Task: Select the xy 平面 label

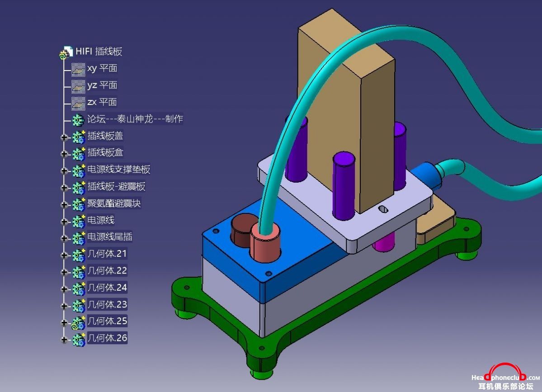Action: [x=102, y=68]
